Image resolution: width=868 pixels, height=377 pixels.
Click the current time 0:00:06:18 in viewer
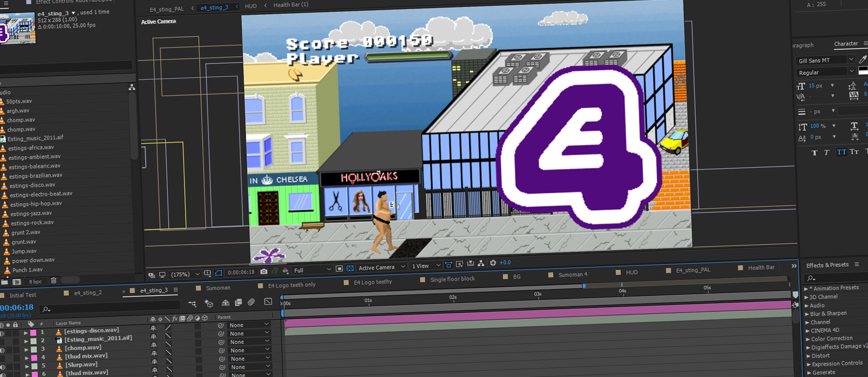(x=241, y=272)
